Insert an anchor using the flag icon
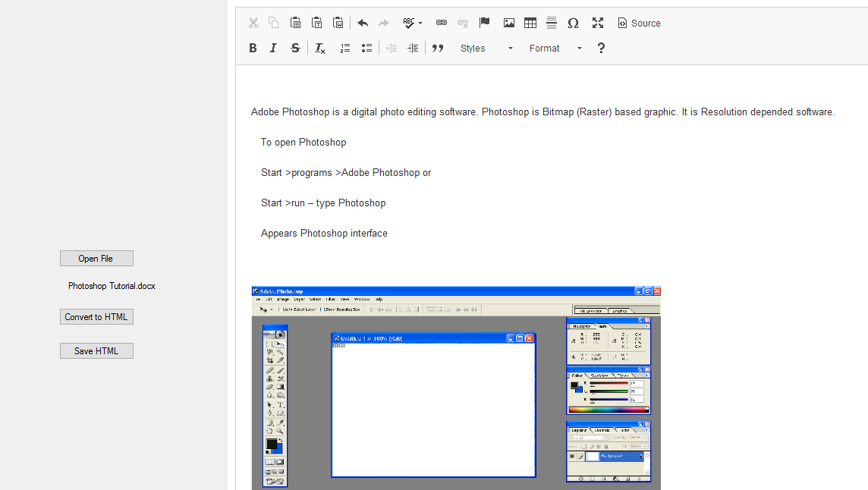The width and height of the screenshot is (868, 490). coord(484,23)
